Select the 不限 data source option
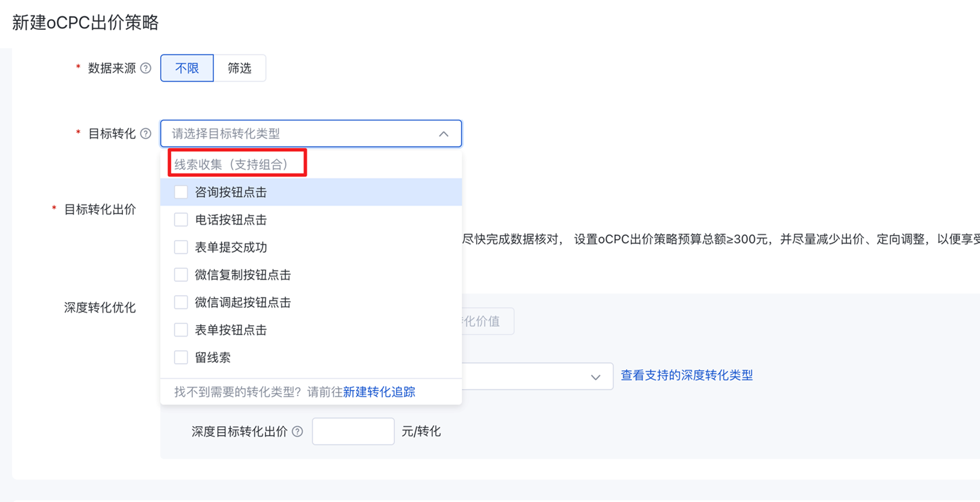 click(187, 68)
